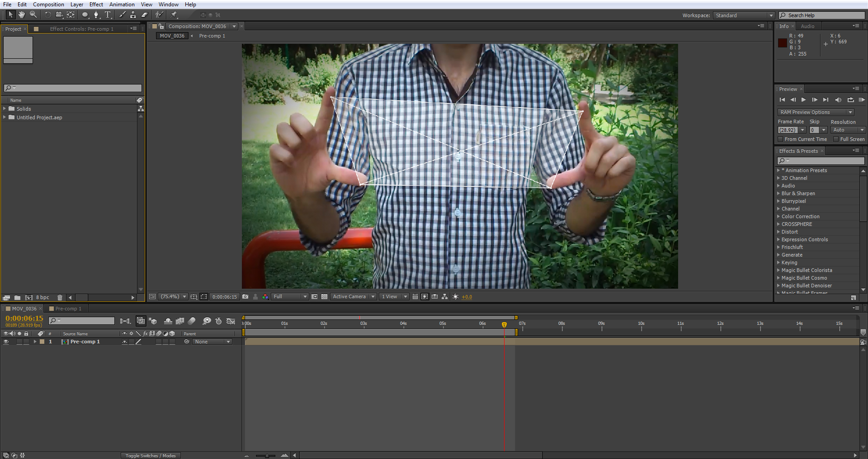Click the RAM preview button

(861, 100)
